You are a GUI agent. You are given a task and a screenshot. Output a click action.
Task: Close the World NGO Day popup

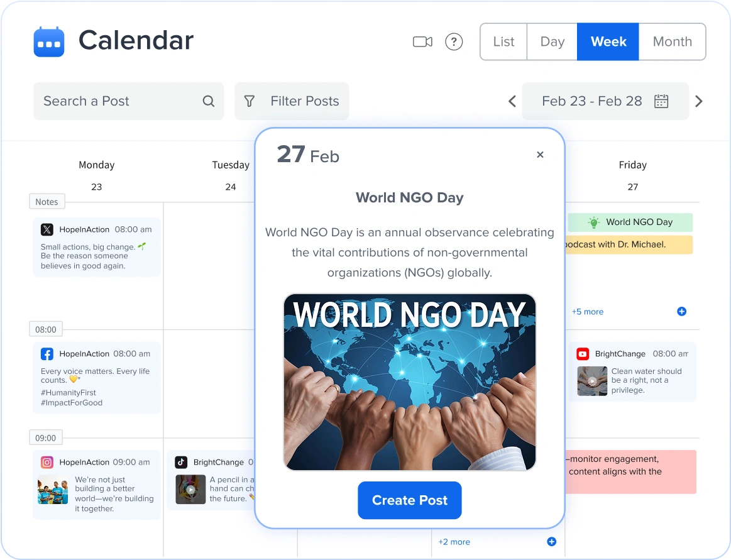pyautogui.click(x=540, y=155)
